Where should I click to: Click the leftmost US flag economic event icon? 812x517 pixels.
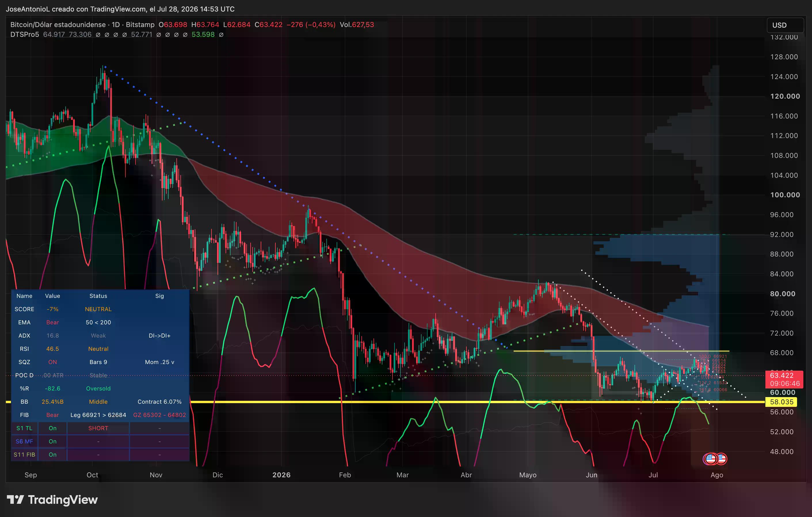point(710,459)
